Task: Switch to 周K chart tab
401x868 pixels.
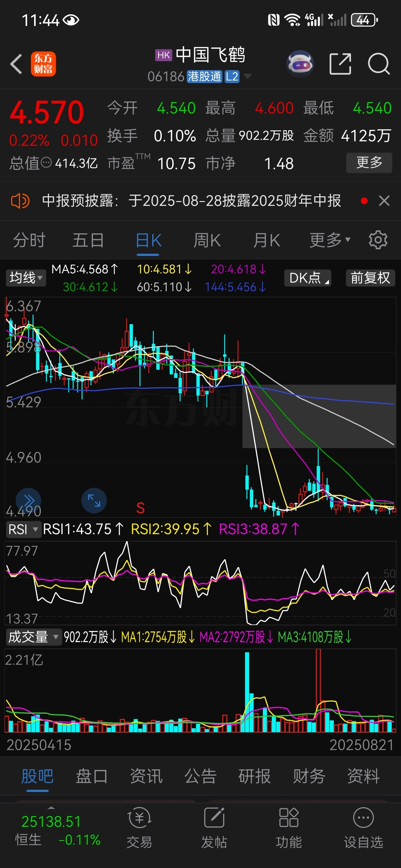Action: pyautogui.click(x=207, y=240)
